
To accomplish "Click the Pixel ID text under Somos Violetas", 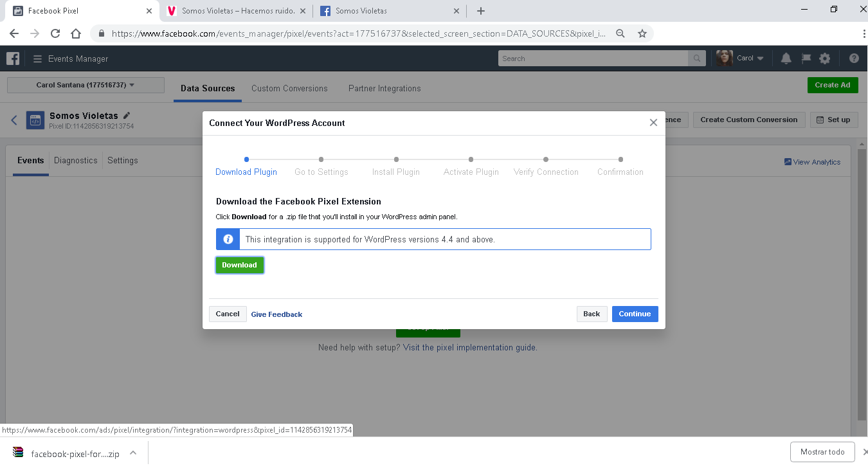I will click(91, 126).
